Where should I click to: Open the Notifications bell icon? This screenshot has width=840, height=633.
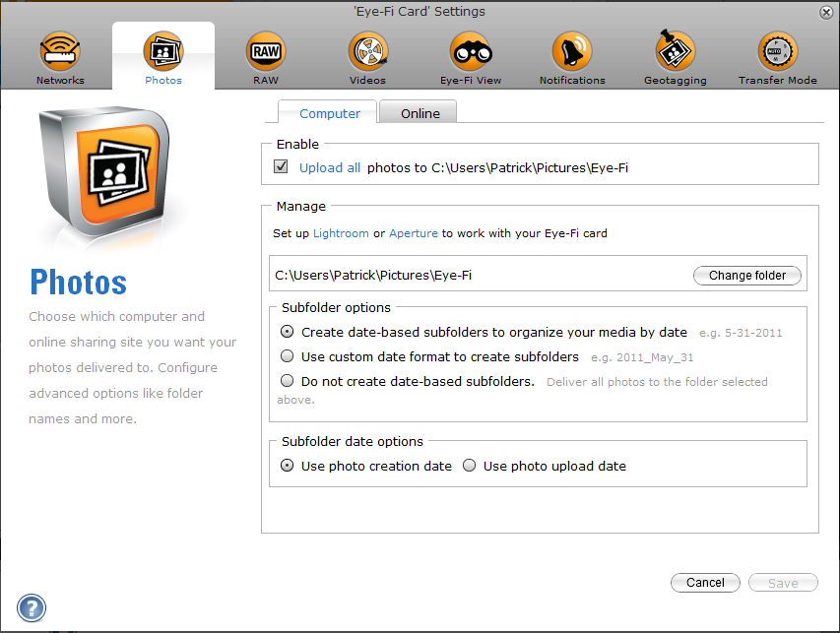point(572,52)
